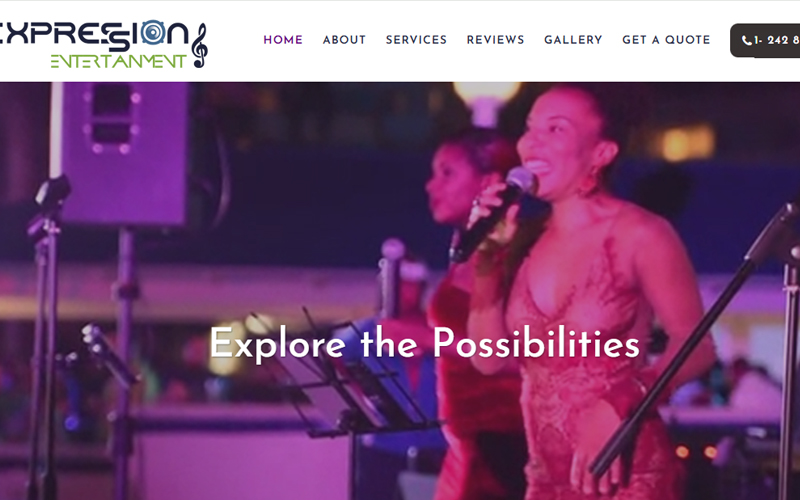Open the Reviews section
Image resolution: width=800 pixels, height=500 pixels.
point(495,40)
